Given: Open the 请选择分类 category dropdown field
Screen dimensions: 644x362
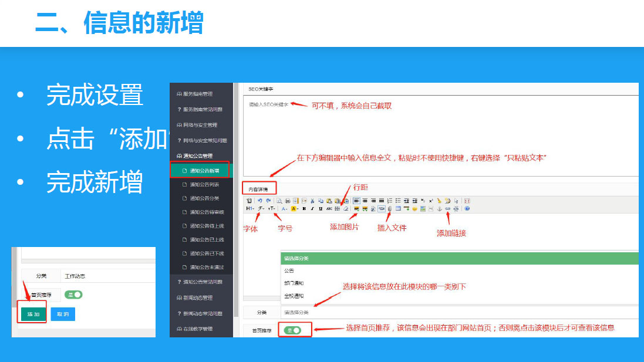Looking at the screenshot, I should 458,312.
